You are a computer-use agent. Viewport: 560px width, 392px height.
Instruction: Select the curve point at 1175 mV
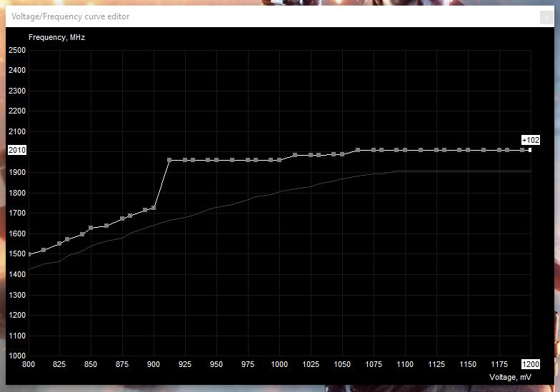pos(499,150)
